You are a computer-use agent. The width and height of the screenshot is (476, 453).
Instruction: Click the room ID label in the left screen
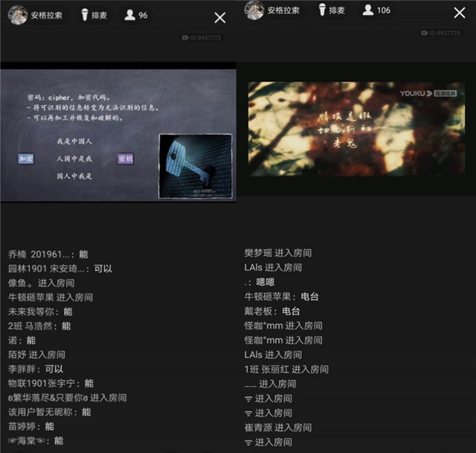[202, 38]
